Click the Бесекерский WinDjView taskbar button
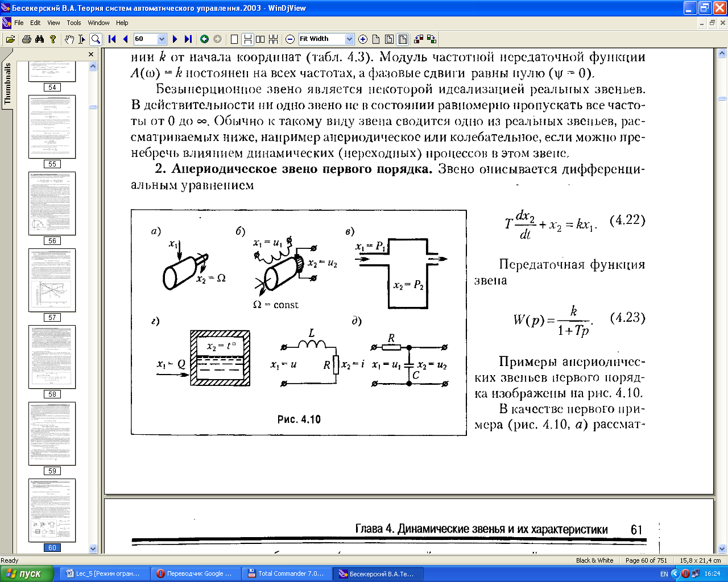728x582 pixels. [x=379, y=573]
